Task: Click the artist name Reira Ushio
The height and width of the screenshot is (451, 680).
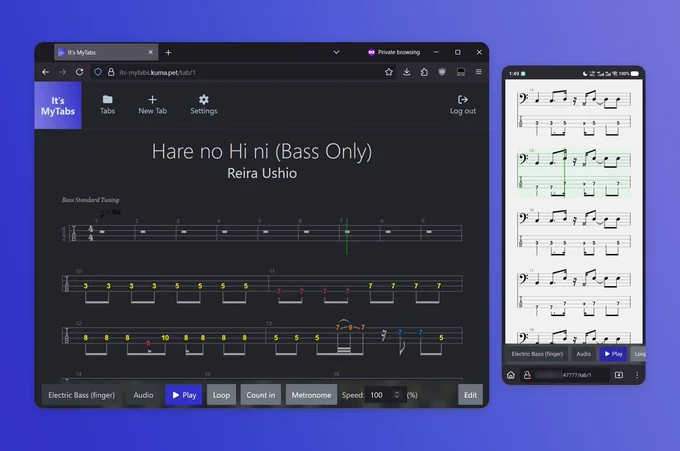Action: [262, 173]
